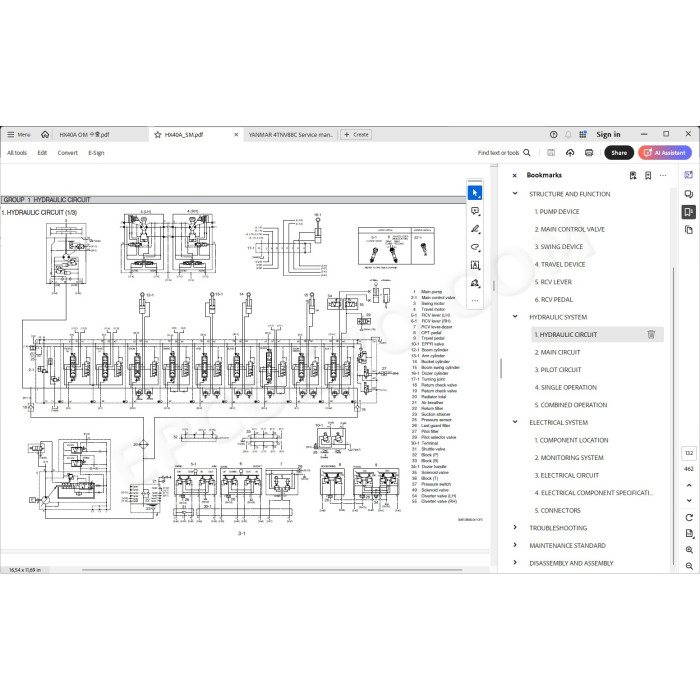
Task: Open the comments panel in sidebar
Action: [x=688, y=194]
